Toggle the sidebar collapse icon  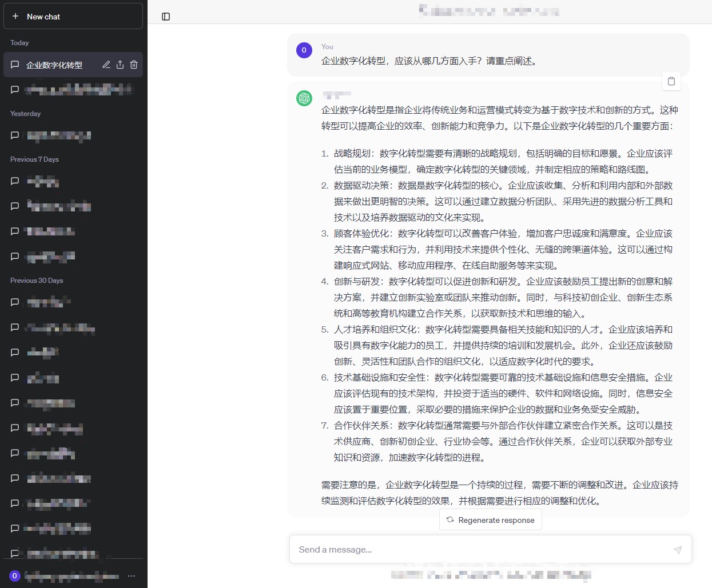point(166,17)
